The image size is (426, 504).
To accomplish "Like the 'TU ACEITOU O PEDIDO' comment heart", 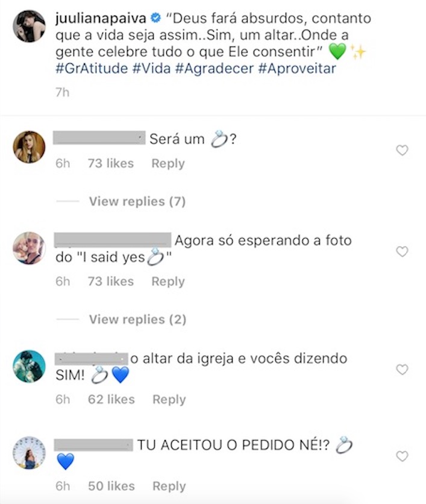I will (x=402, y=456).
